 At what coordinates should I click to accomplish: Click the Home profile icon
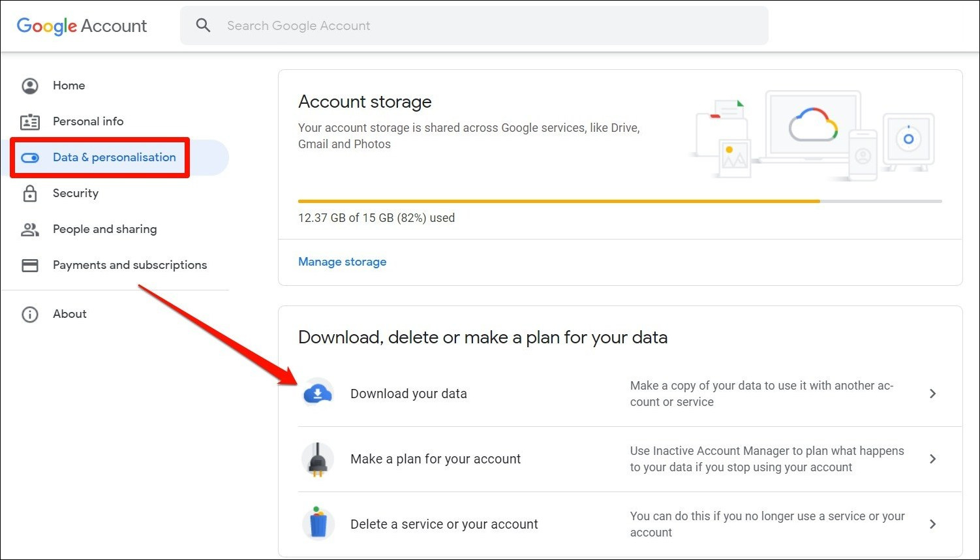[x=30, y=86]
